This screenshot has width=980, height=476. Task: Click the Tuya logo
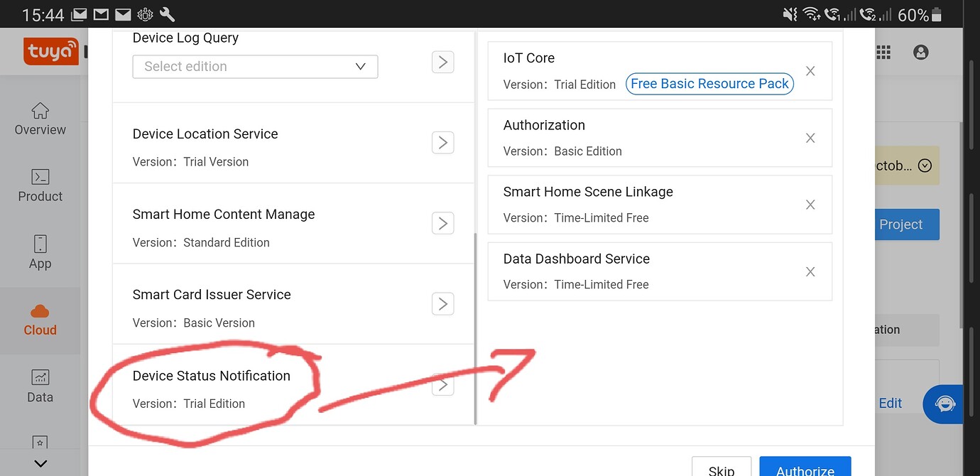tap(50, 51)
